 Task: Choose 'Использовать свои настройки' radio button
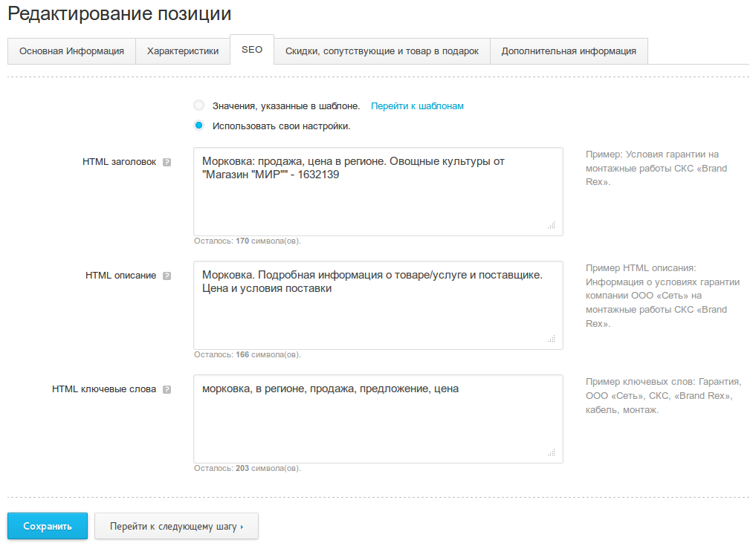coord(198,126)
